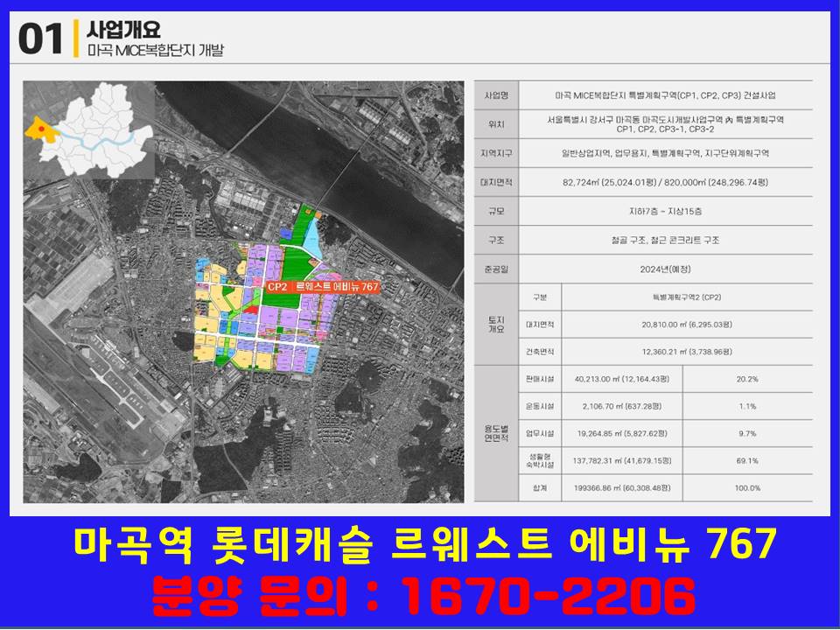The image size is (840, 630).
Task: Click the "2024년(예정)" completion date
Action: 665,269
